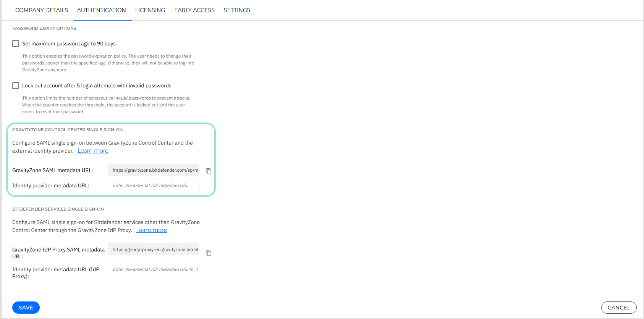Screen dimensions: 644x319
Task: Open the Company Details tab
Action: pyautogui.click(x=42, y=10)
